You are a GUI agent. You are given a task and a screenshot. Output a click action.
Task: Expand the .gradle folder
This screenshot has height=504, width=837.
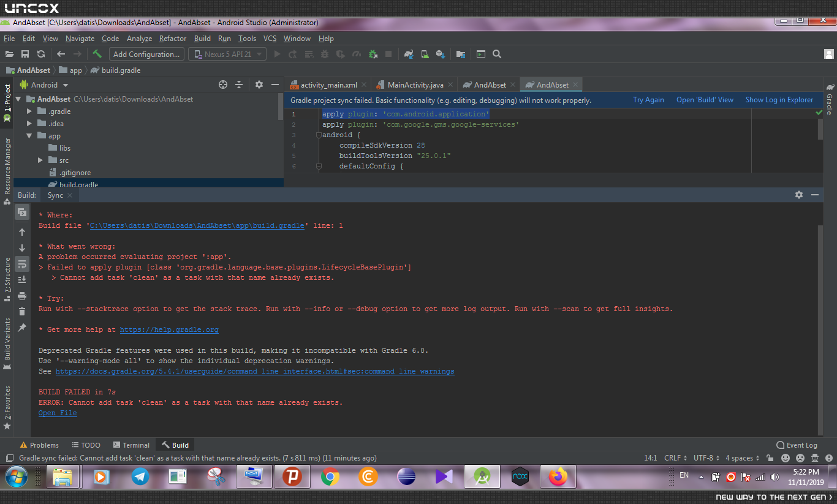29,111
